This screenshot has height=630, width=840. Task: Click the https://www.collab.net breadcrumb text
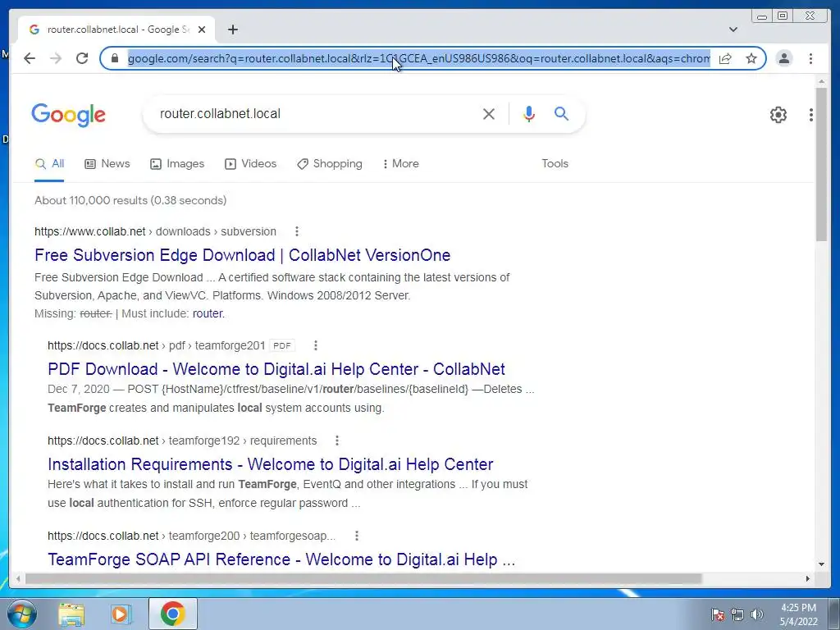click(90, 231)
